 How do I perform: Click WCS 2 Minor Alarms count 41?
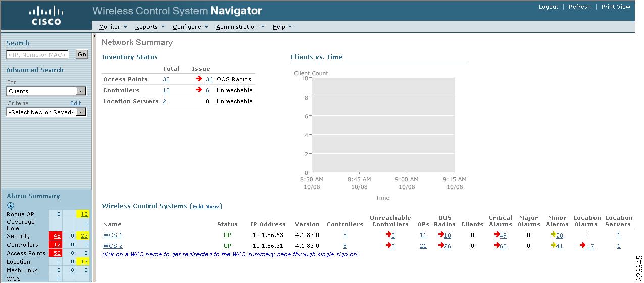coord(560,246)
